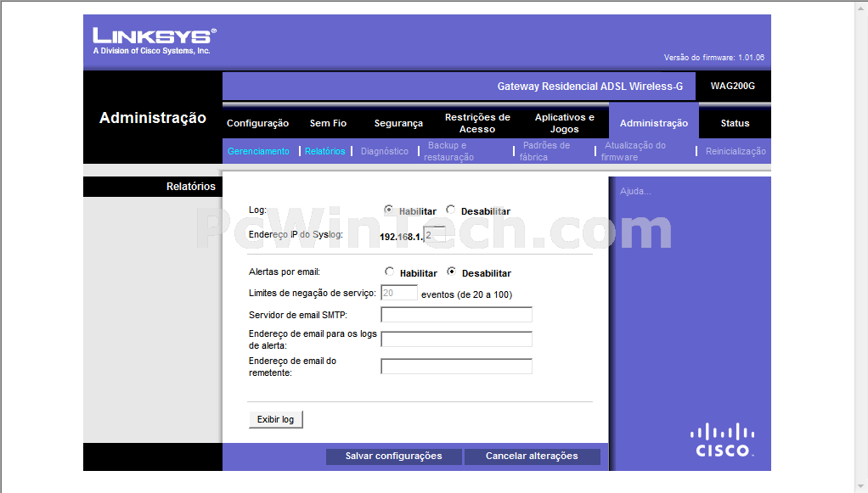
Task: Go to Backup e restauração
Action: (449, 151)
